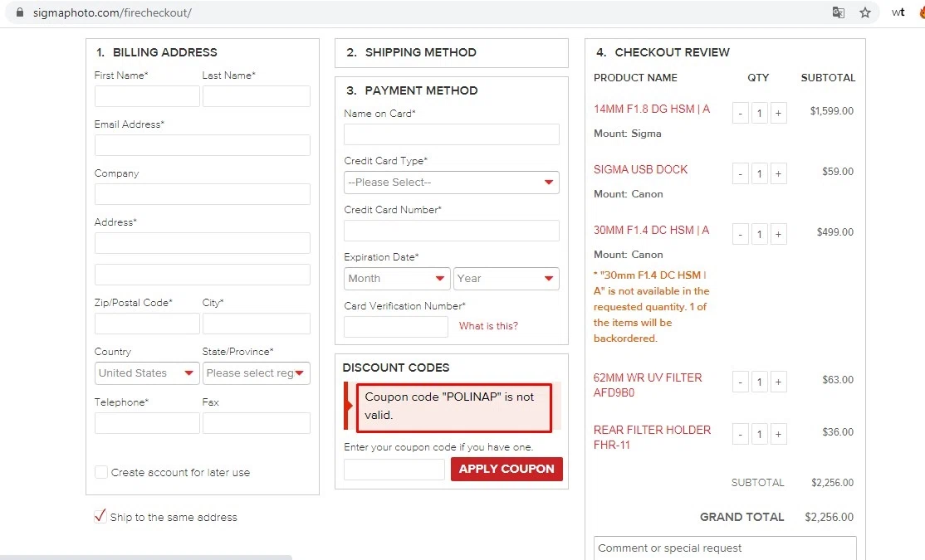The image size is (925, 560).
Task: Open the 'What is this?' link
Action: (x=488, y=326)
